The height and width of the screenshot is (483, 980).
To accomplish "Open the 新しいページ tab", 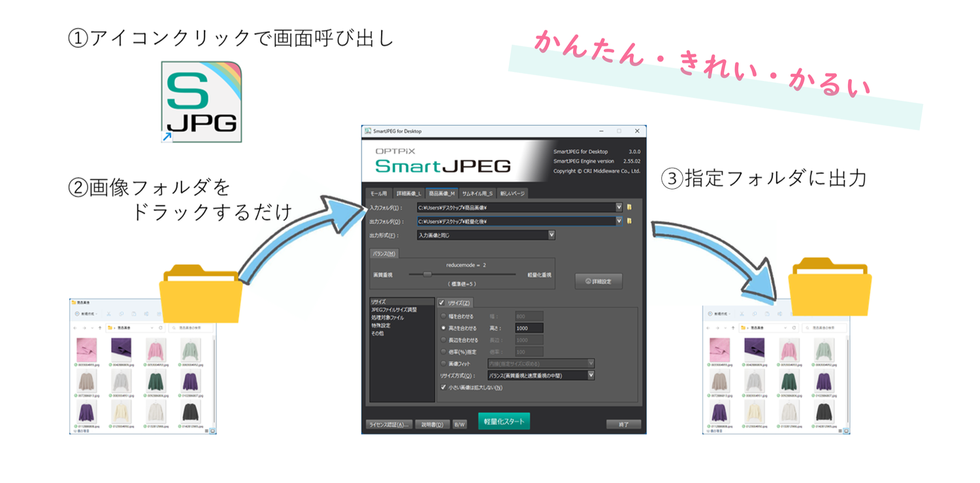I will click(512, 193).
